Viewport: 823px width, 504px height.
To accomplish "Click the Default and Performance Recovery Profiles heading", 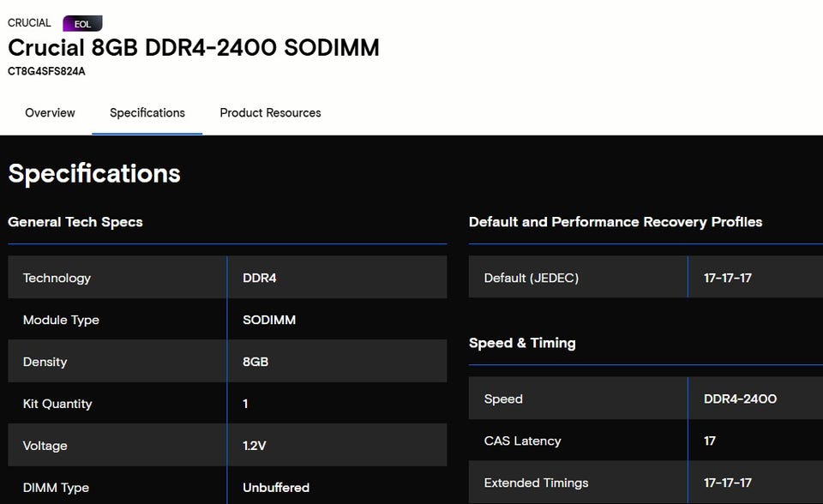I will pyautogui.click(x=616, y=222).
